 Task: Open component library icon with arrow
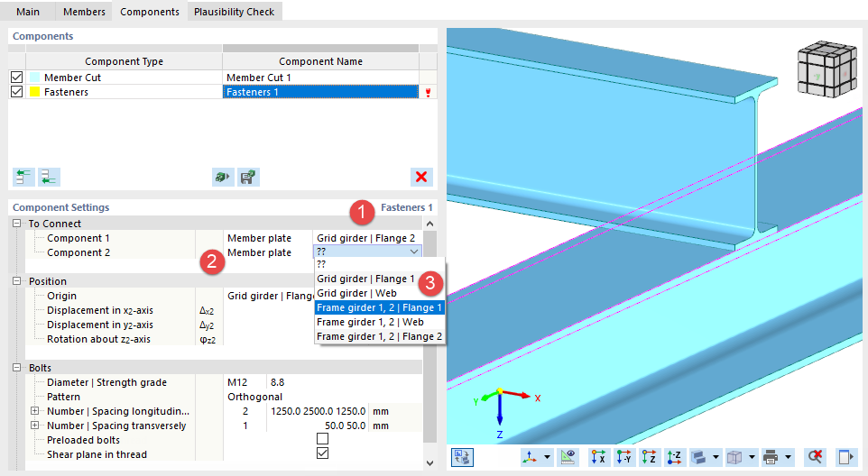coord(223,177)
